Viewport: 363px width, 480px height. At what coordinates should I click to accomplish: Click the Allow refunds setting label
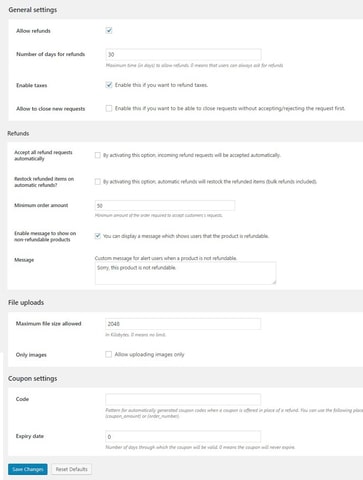pos(33,31)
